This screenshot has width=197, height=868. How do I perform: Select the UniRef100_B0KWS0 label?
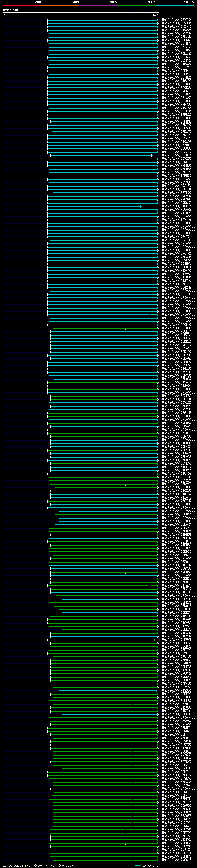pos(176,423)
